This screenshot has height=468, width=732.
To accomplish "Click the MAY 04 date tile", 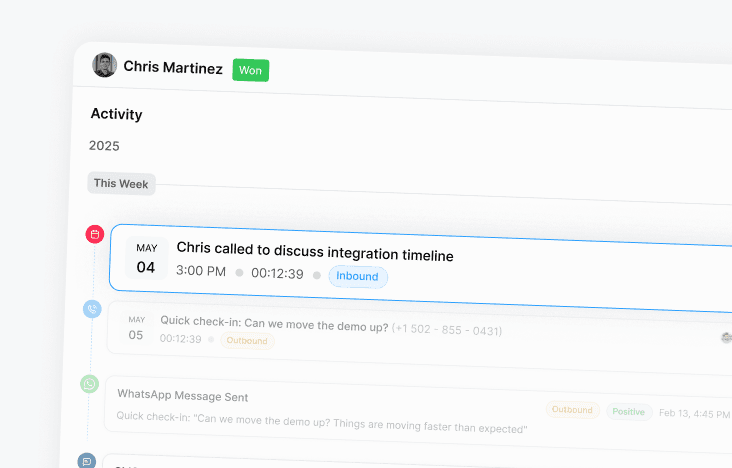I will (x=146, y=258).
